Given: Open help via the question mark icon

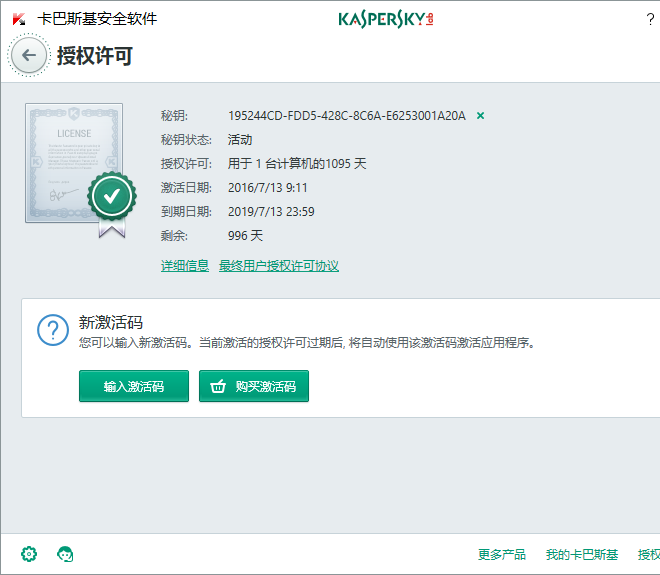Looking at the screenshot, I should coord(650,19).
